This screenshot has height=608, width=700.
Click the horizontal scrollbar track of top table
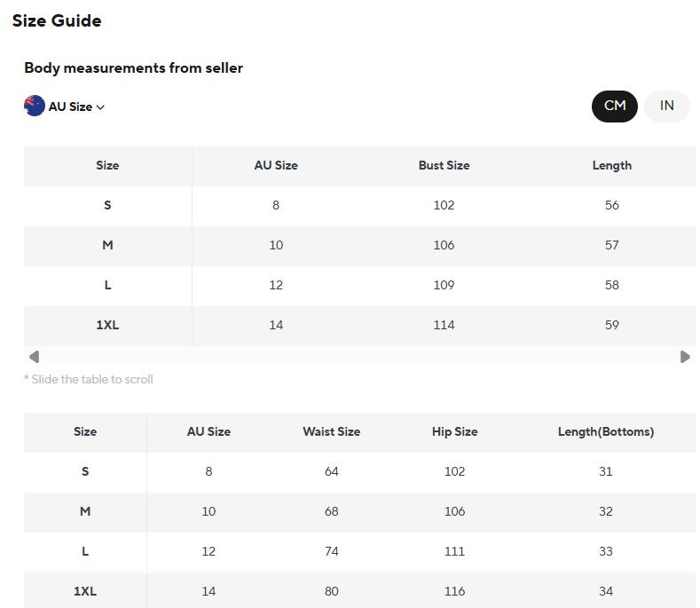(x=359, y=357)
